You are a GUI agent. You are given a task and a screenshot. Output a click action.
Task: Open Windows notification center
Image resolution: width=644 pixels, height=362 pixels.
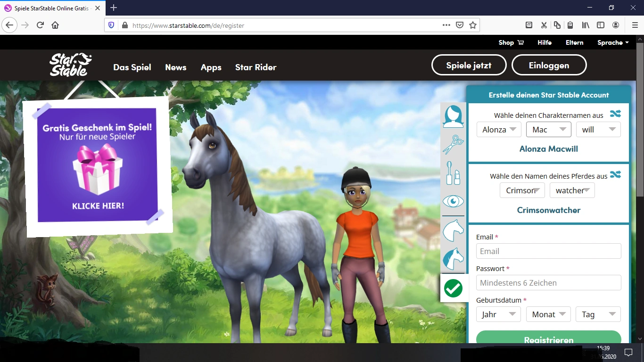click(628, 352)
